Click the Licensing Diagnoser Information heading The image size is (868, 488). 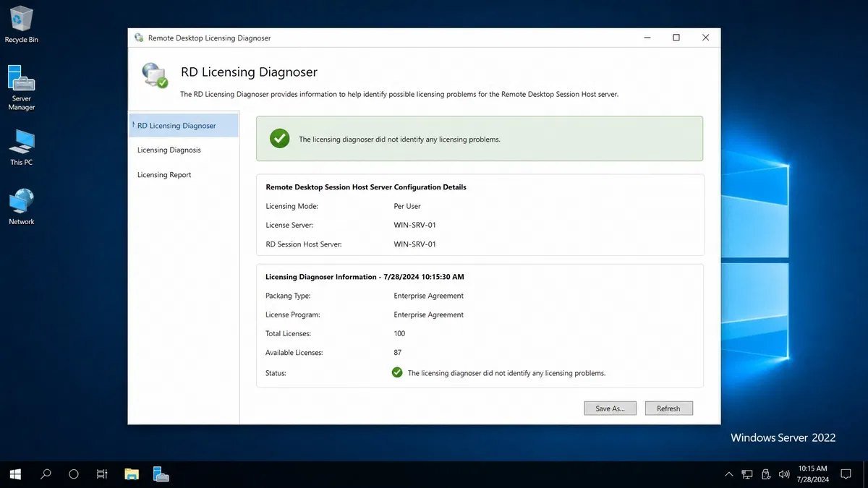pyautogui.click(x=365, y=276)
